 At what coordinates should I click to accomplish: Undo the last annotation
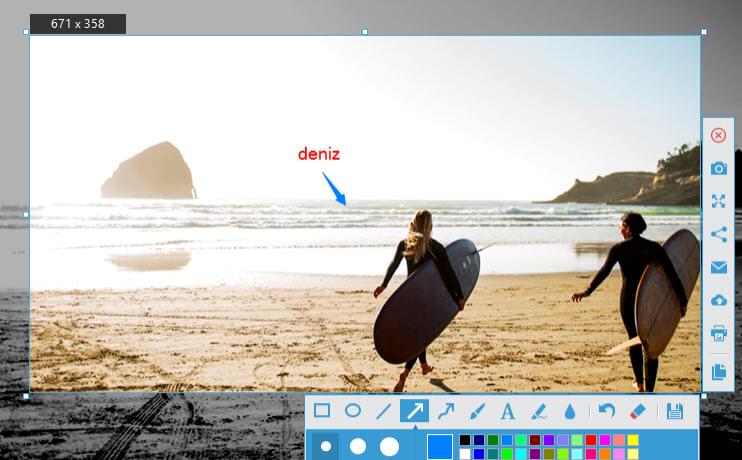[x=606, y=410]
